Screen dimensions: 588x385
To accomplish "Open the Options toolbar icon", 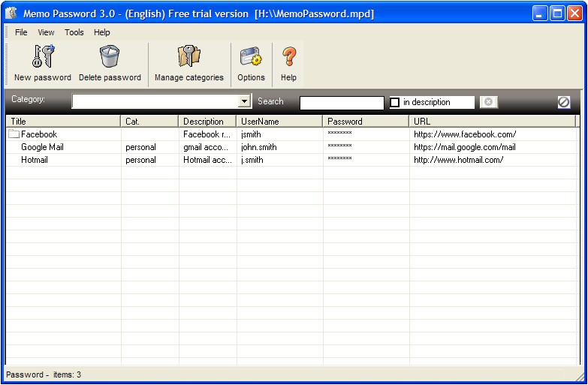I will click(251, 56).
